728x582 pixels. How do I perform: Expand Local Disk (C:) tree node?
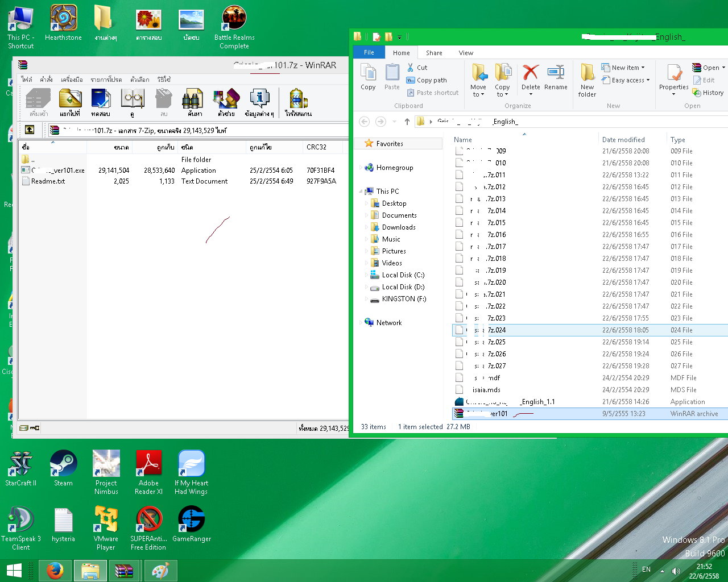(366, 275)
